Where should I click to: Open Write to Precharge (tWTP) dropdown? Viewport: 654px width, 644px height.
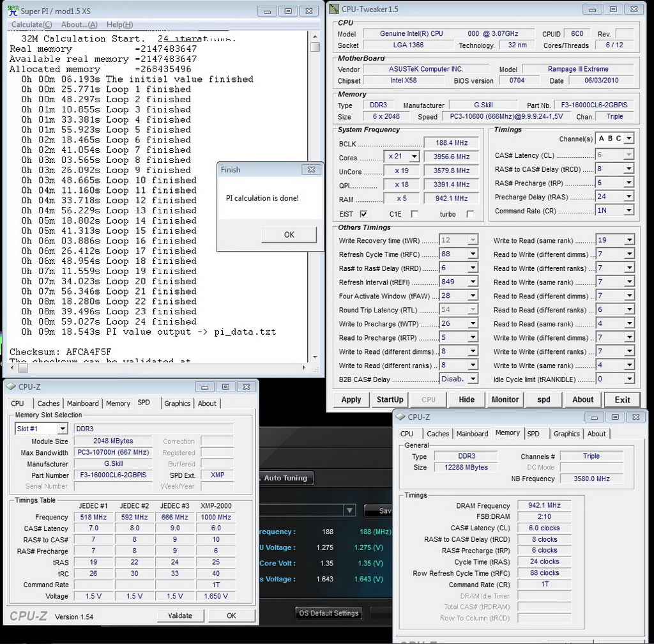click(x=473, y=323)
